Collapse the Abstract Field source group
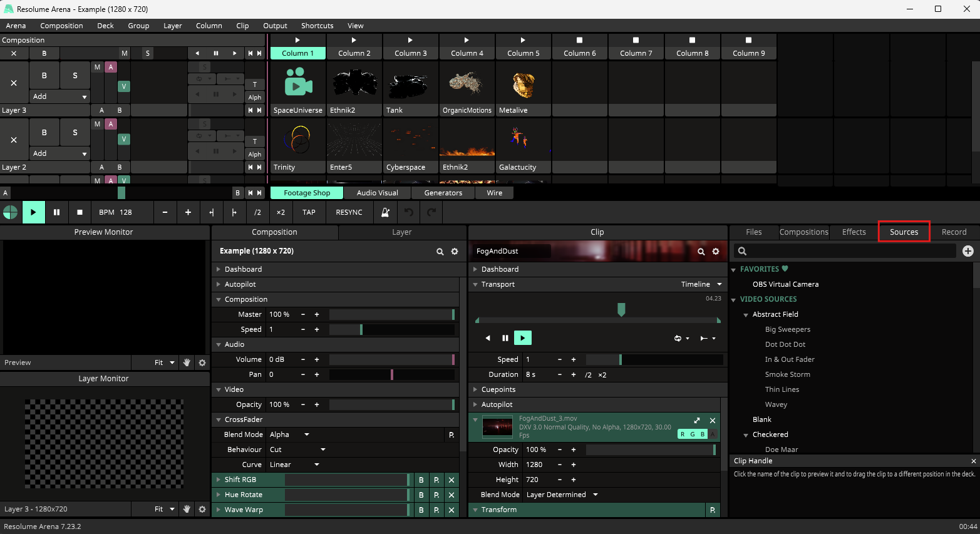Screen dimensions: 980x534 [x=746, y=315]
